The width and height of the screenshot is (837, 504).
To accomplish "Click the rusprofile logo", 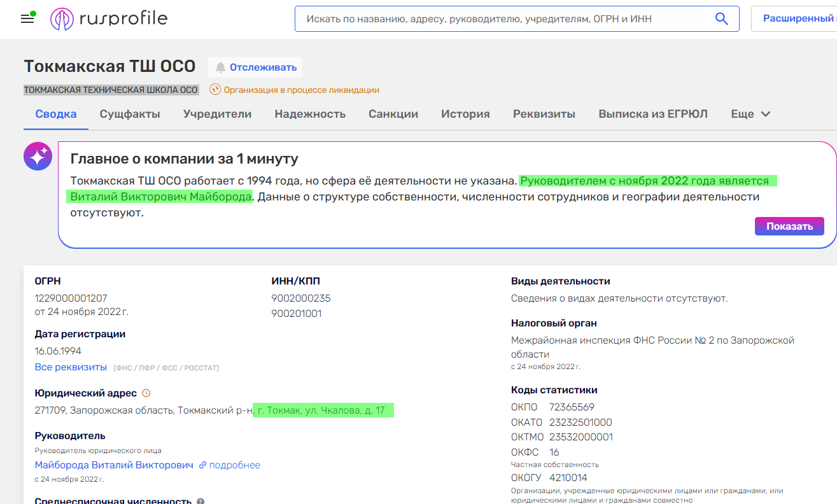I will click(108, 18).
